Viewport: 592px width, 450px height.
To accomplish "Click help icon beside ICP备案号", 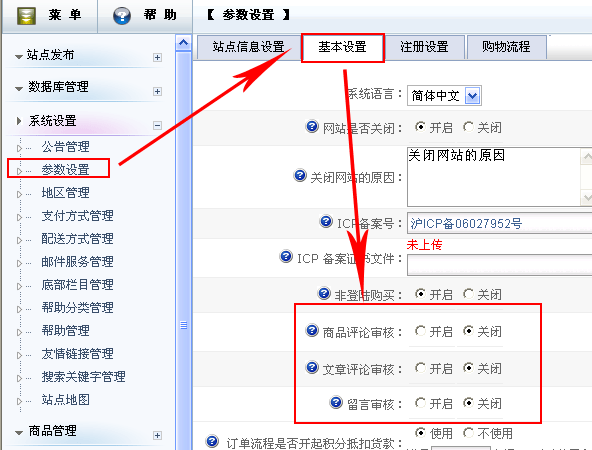I will click(x=326, y=221).
